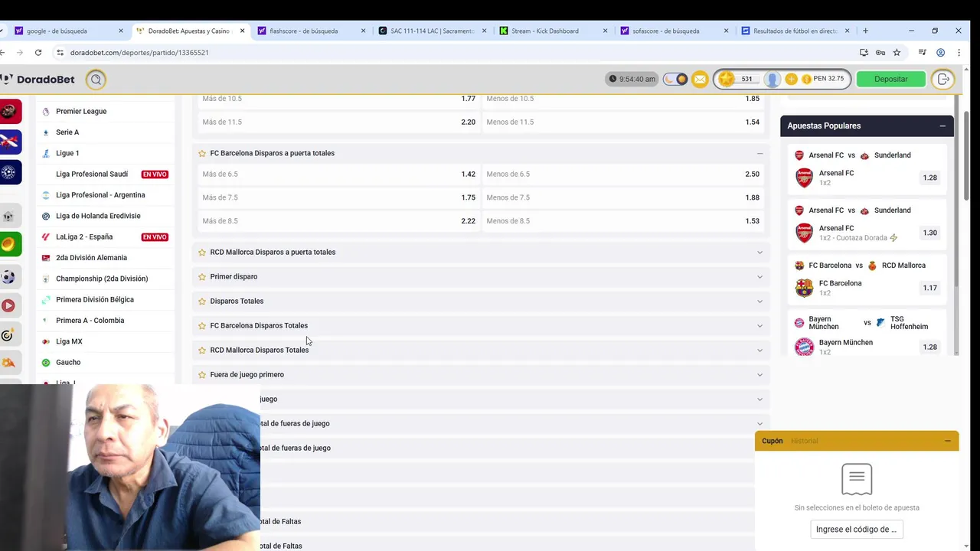This screenshot has width=980, height=551.
Task: Favorite FC Barcelona Disparos Totales star
Action: 202,325
